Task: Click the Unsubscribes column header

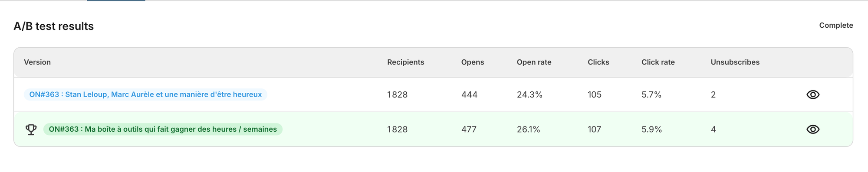Action: tap(735, 62)
